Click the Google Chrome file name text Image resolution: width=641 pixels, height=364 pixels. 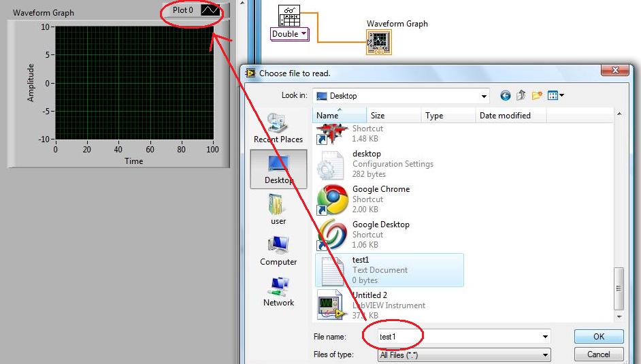(x=381, y=189)
